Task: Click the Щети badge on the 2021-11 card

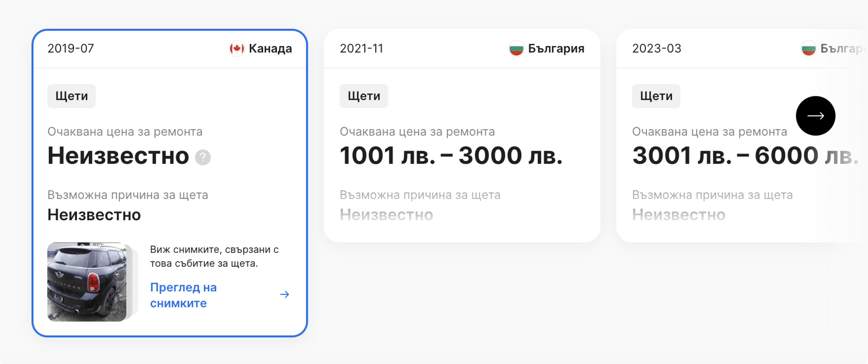Action: pos(363,96)
